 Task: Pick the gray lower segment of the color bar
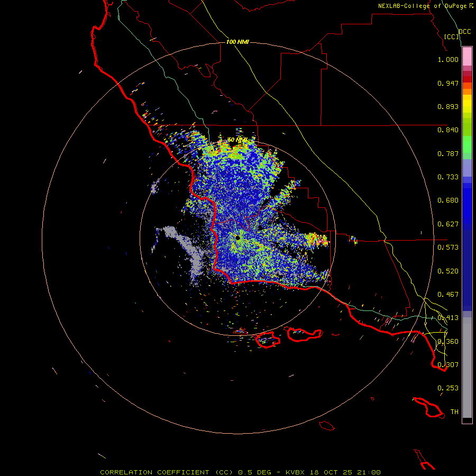[467, 368]
